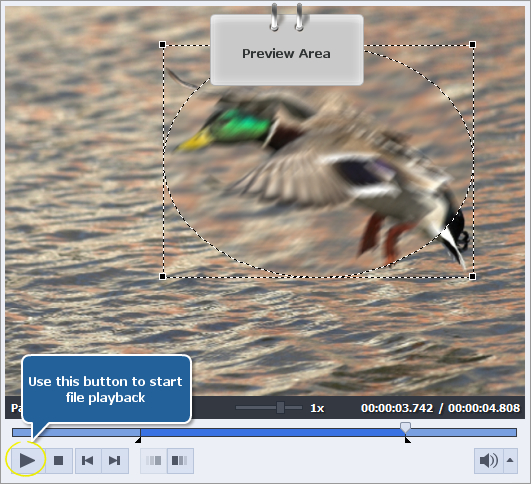Screen dimensions: 531x484
Task: Select the top-left handle of blur area
Action: point(163,44)
